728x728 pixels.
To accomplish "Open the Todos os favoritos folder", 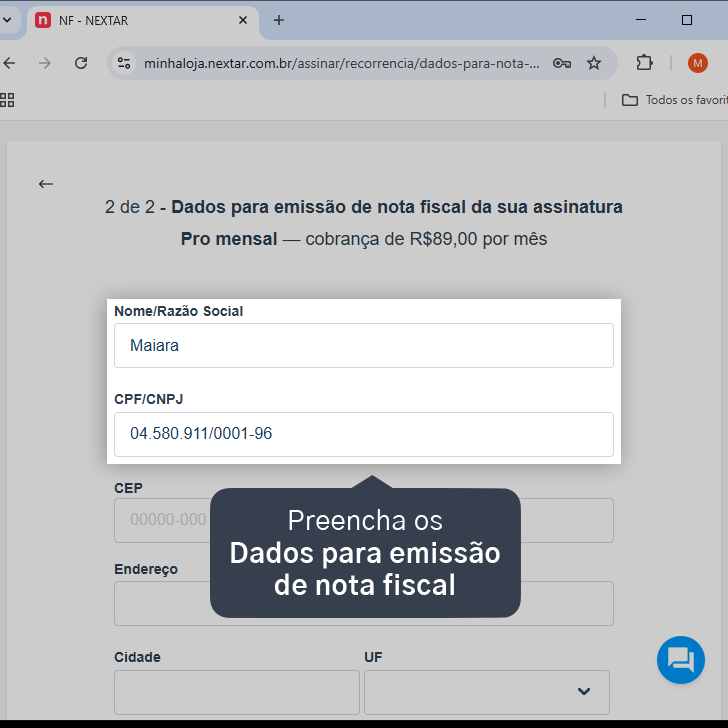I will [x=675, y=100].
